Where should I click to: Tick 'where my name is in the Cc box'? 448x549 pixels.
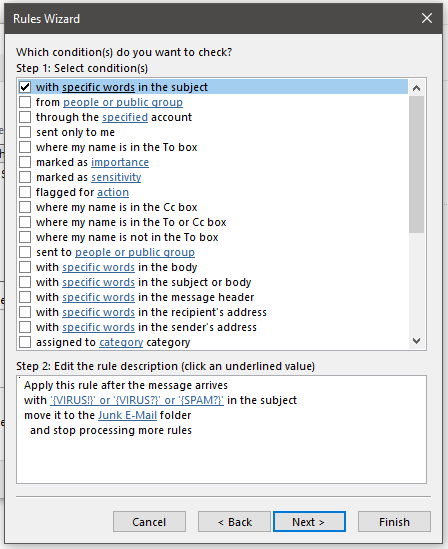tap(25, 207)
